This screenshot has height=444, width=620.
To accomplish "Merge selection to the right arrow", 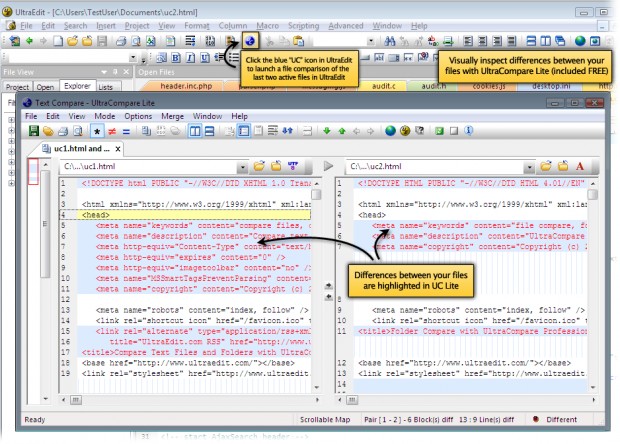I will (x=329, y=286).
